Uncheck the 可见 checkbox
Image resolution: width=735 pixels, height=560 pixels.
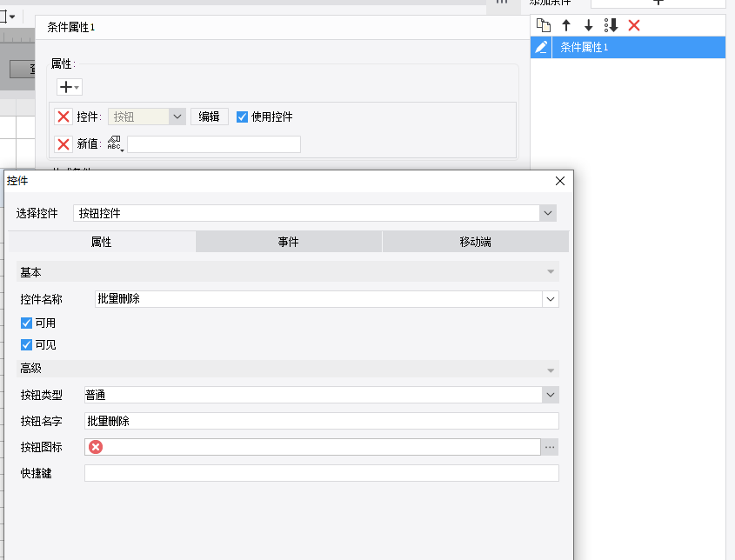[x=26, y=345]
